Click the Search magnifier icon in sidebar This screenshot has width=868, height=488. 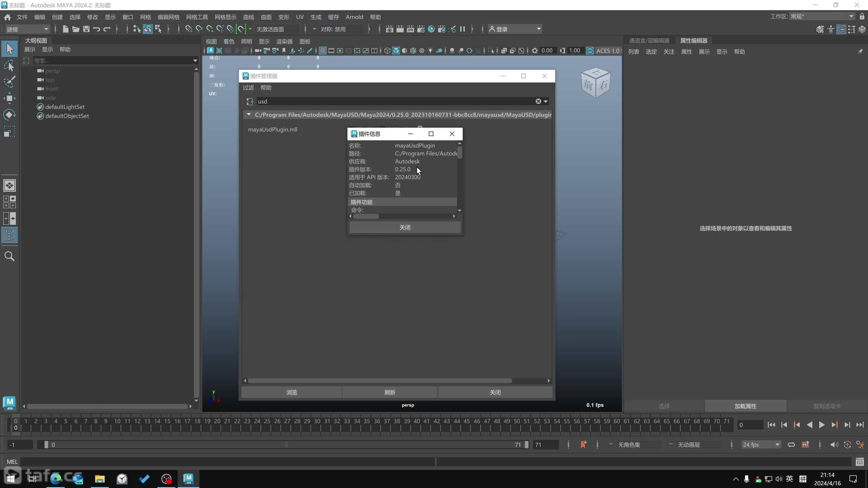pos(9,256)
